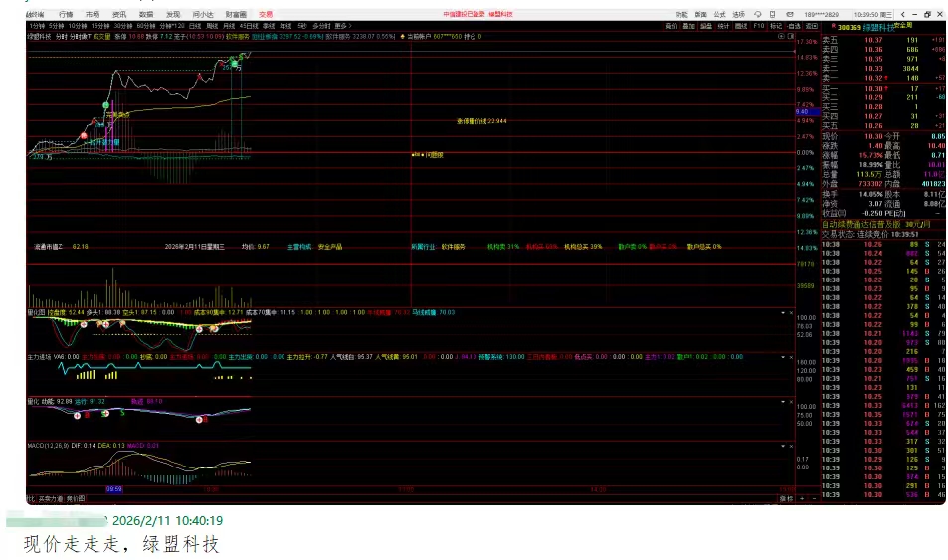The height and width of the screenshot is (560, 948).
Task: Switch to the 周线 weekly chart
Action: click(212, 26)
